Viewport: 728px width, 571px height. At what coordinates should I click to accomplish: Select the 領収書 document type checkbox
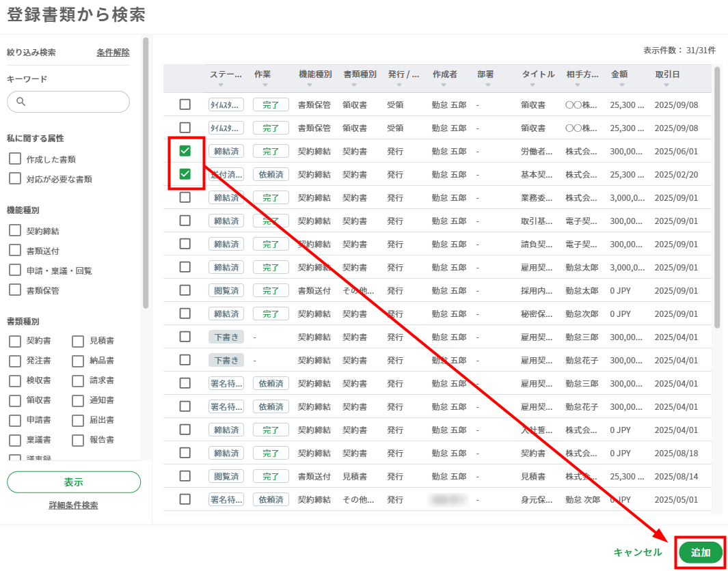(15, 401)
